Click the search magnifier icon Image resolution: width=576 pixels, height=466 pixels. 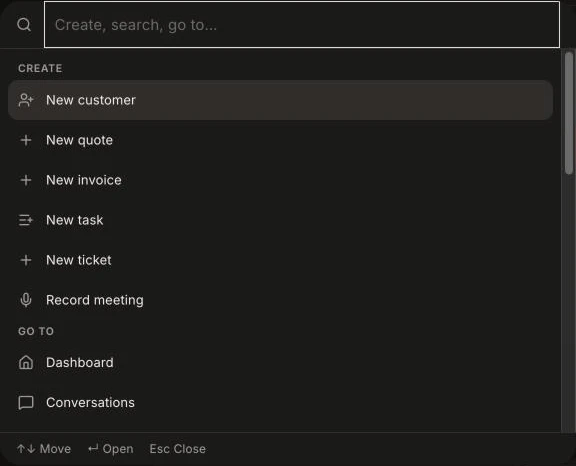click(x=24, y=25)
